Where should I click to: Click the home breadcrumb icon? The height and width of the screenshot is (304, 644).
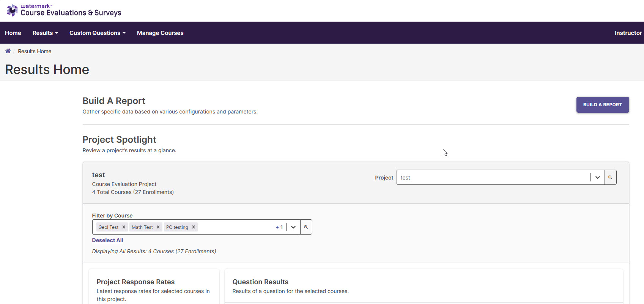(x=8, y=51)
